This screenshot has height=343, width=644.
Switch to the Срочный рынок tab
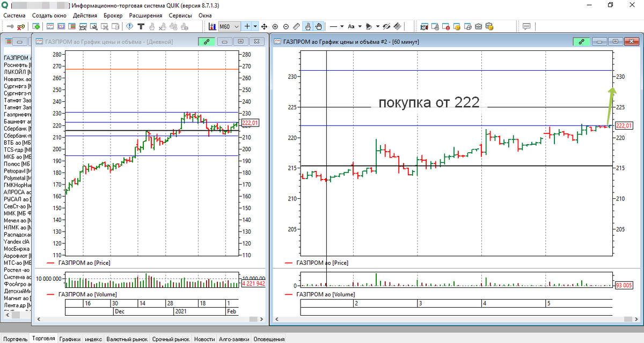171,339
